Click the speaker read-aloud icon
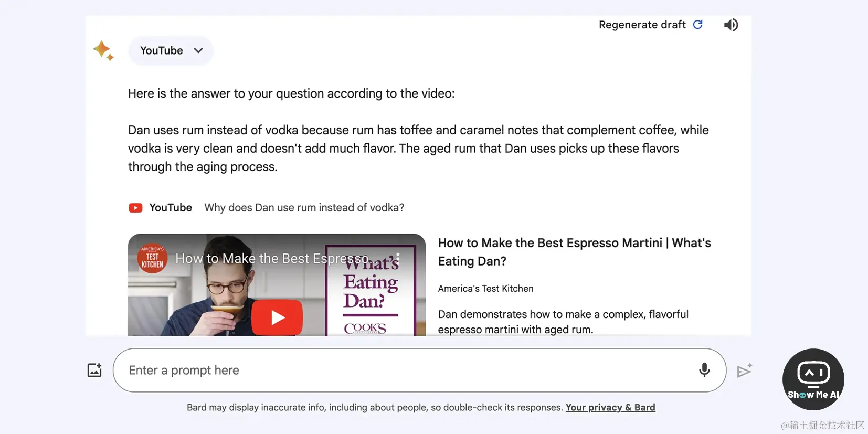This screenshot has width=868, height=434. click(731, 25)
